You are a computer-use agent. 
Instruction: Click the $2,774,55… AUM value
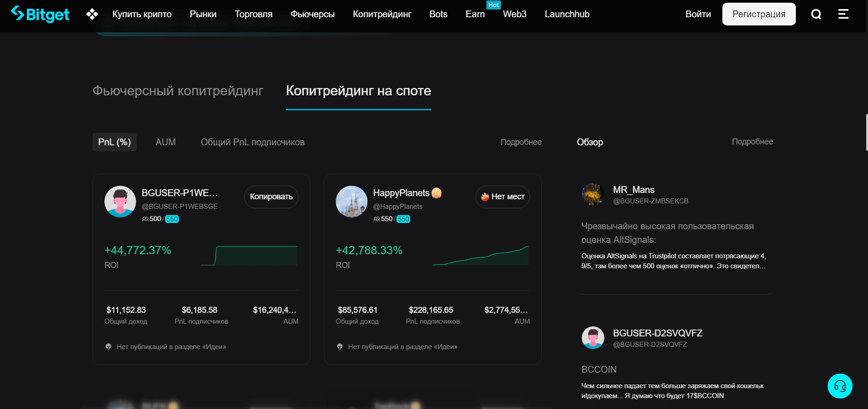(506, 310)
